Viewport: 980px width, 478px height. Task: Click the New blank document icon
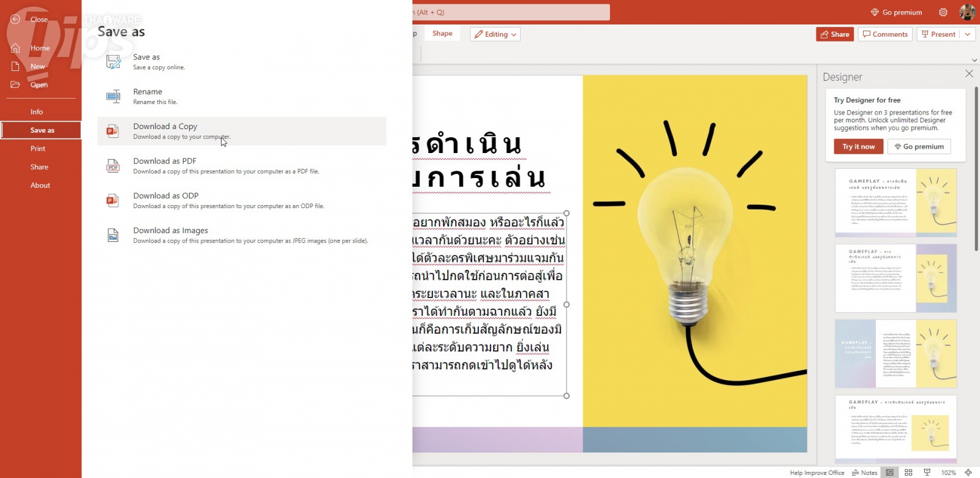click(15, 66)
